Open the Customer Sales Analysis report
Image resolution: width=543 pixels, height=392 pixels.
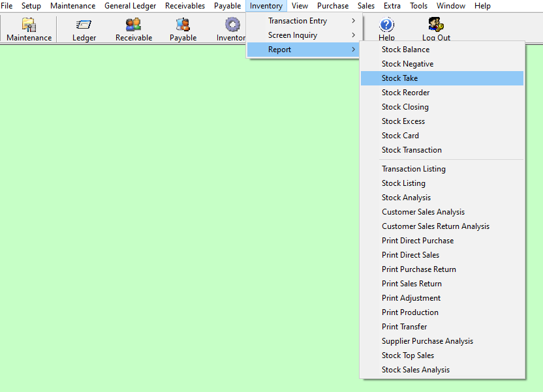[x=442, y=212]
